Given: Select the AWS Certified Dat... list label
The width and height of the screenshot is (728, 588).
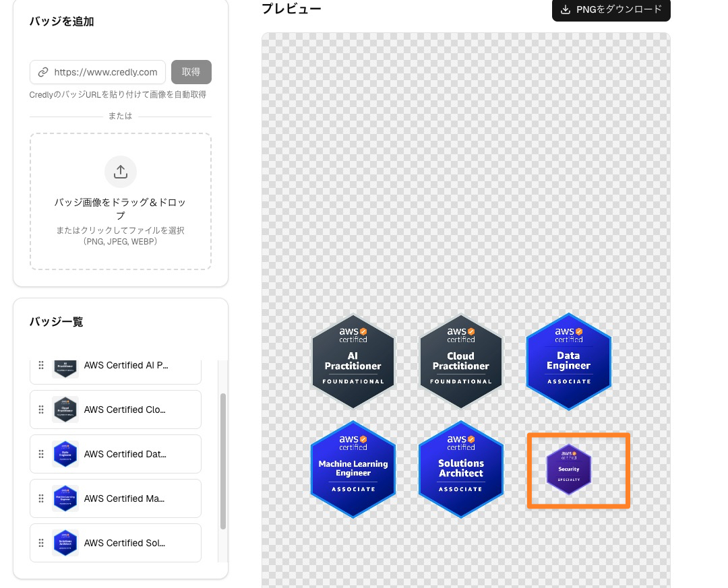Looking at the screenshot, I should (125, 454).
